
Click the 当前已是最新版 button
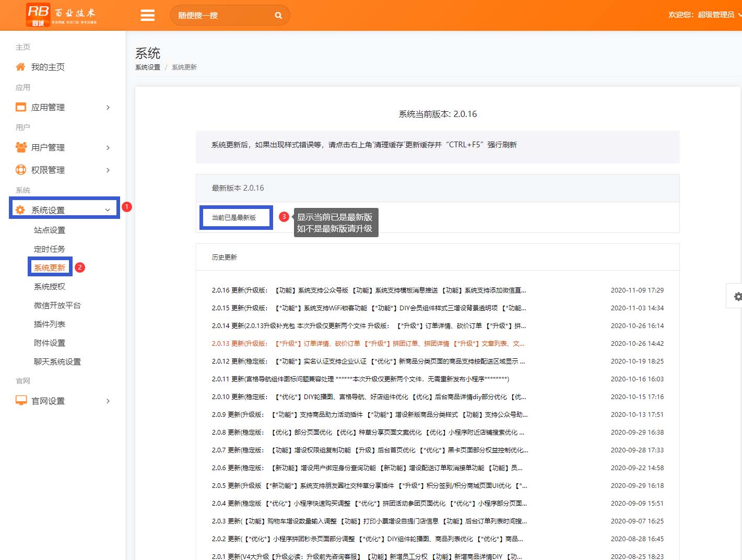(234, 217)
